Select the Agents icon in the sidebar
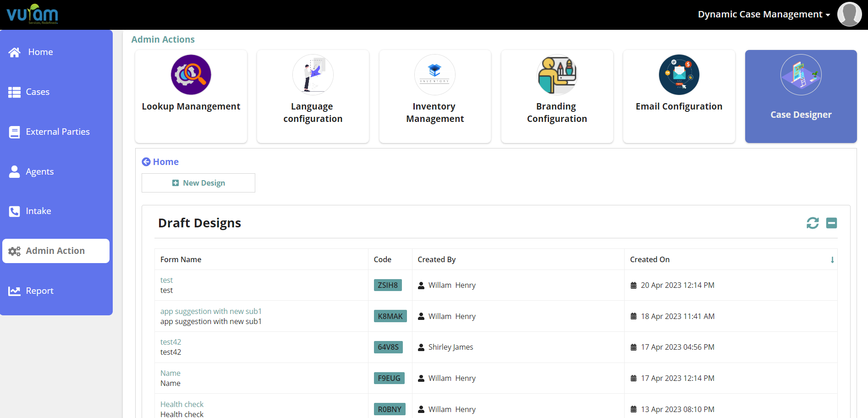 (x=14, y=171)
